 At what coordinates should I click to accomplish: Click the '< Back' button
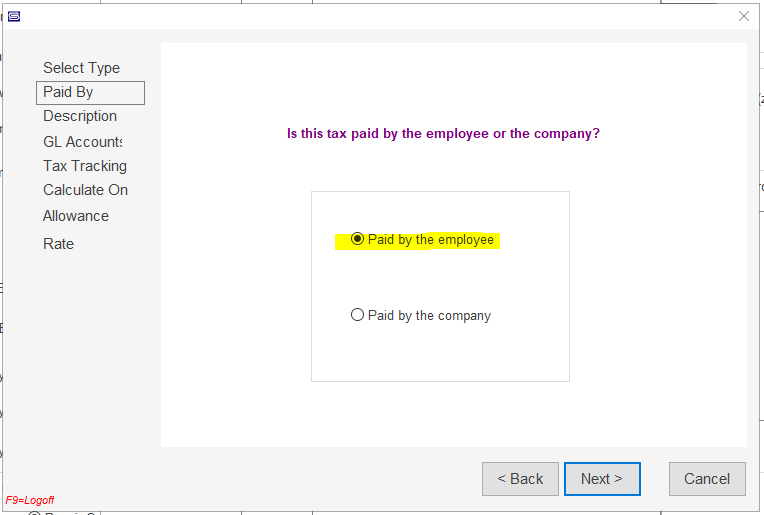pyautogui.click(x=520, y=479)
